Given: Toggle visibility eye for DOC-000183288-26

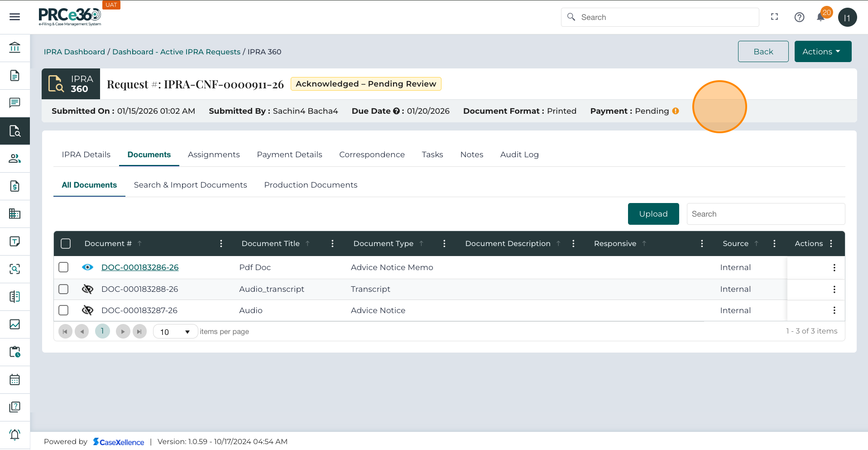Looking at the screenshot, I should point(87,289).
